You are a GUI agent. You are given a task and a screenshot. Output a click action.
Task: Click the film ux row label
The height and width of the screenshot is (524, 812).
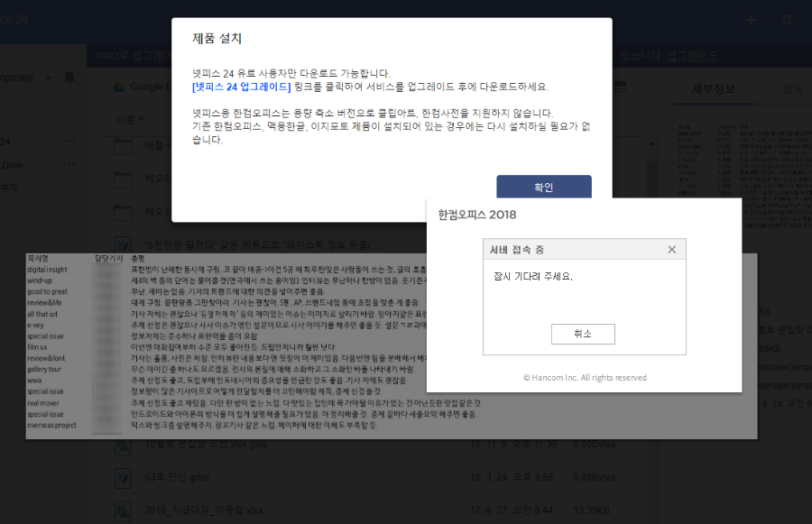(x=37, y=347)
